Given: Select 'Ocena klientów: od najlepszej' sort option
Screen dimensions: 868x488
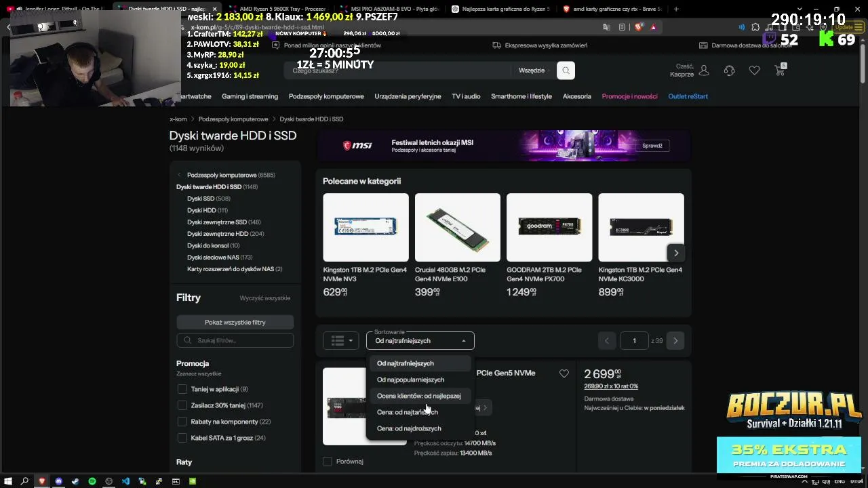Looking at the screenshot, I should 420,396.
